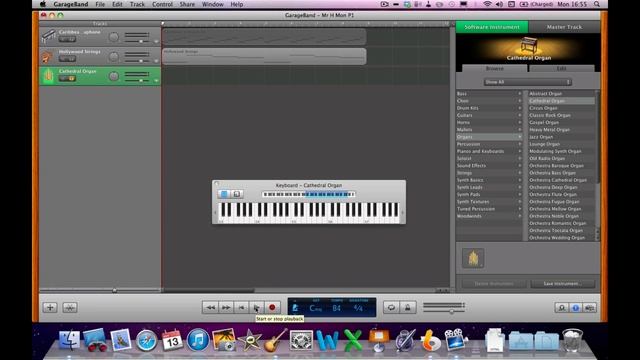Click the rewind transport button
Screen dimensions: 640x360
coord(210,307)
